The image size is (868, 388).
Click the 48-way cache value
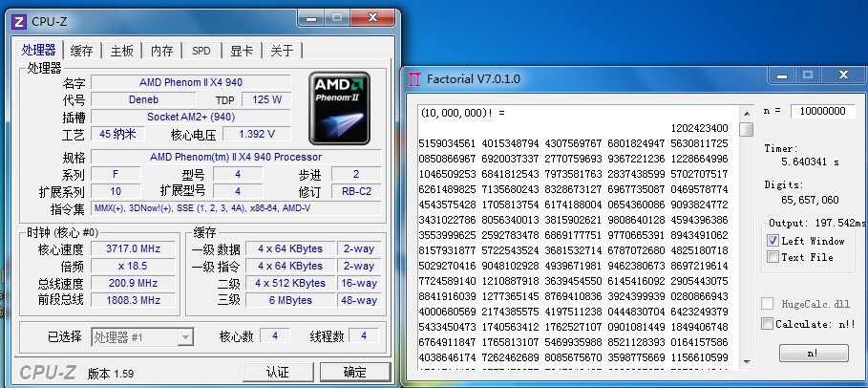tap(358, 300)
